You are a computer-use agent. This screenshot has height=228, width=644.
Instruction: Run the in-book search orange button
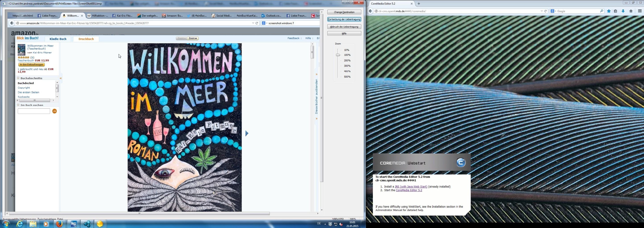point(54,111)
